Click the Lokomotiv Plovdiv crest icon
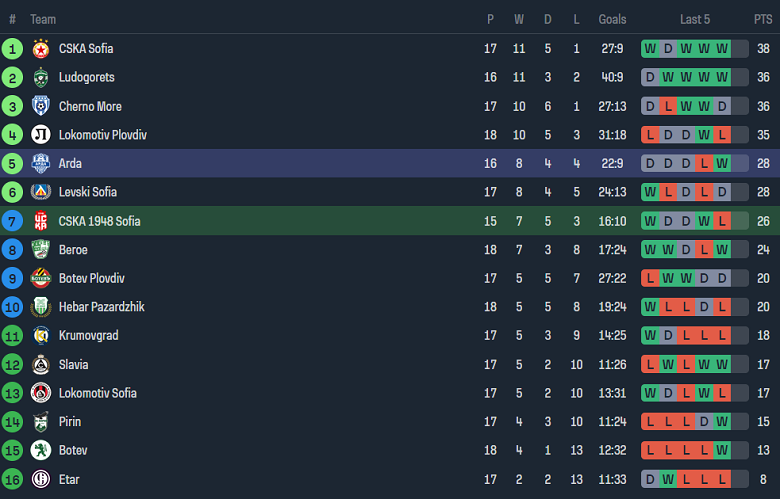The height and width of the screenshot is (499, 780). tap(41, 135)
